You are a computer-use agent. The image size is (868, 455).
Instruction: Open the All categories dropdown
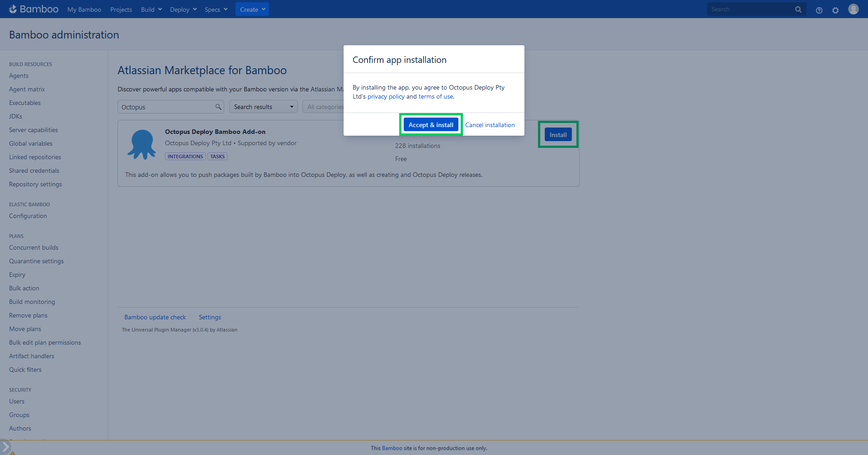click(x=323, y=107)
